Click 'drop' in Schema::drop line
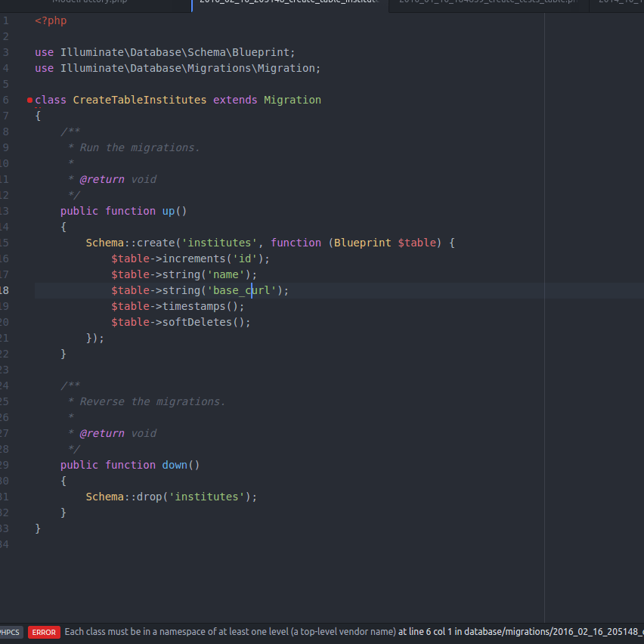644x644 pixels. pos(150,497)
